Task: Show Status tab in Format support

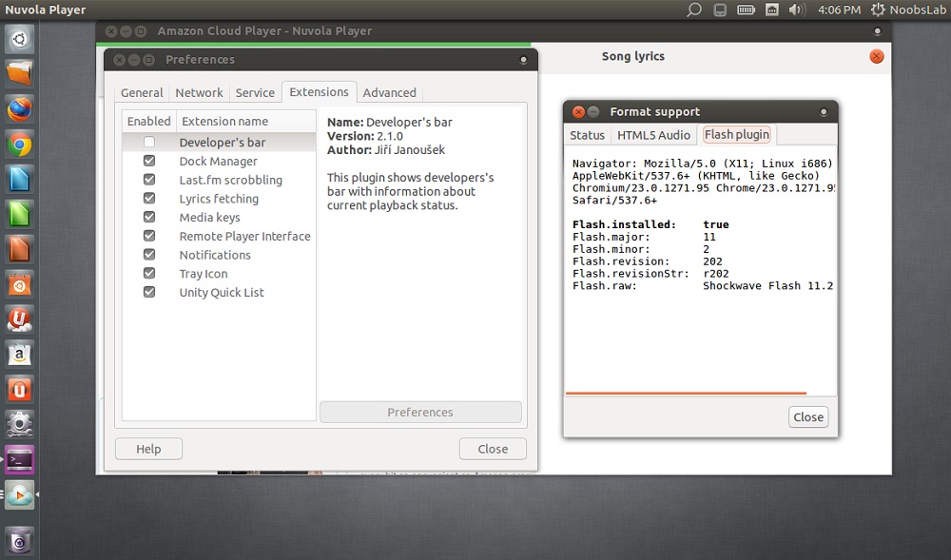Action: click(x=587, y=135)
